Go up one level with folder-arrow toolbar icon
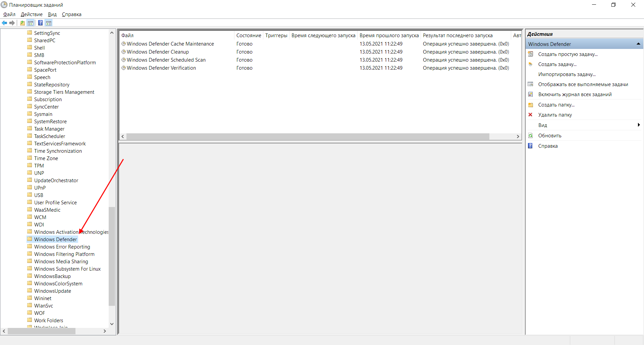The height and width of the screenshot is (345, 644). (22, 23)
